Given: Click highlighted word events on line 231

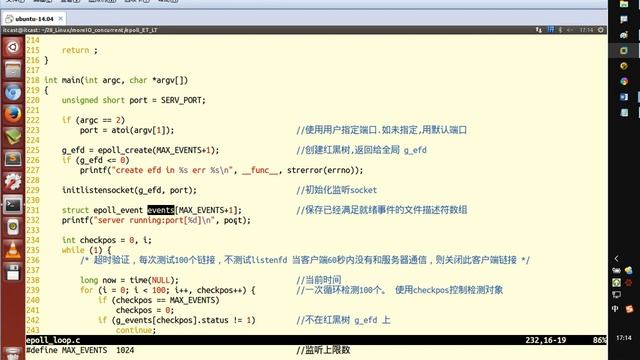Looking at the screenshot, I should point(160,210).
